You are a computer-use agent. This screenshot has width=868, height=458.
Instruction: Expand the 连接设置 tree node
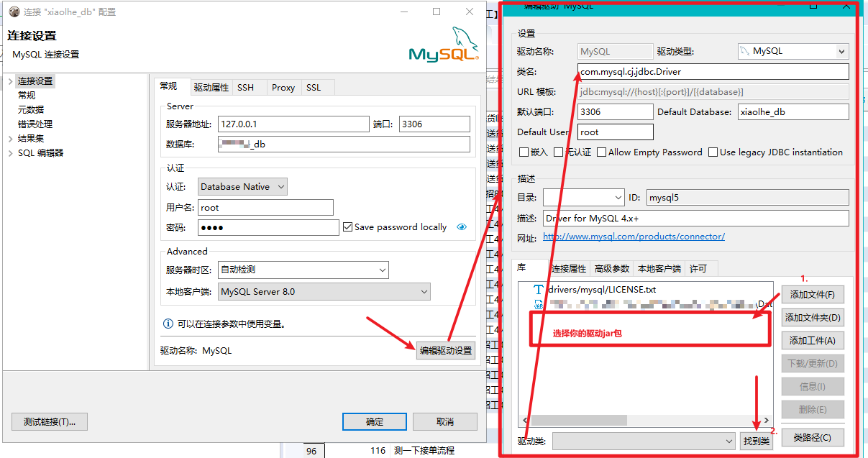pyautogui.click(x=10, y=81)
